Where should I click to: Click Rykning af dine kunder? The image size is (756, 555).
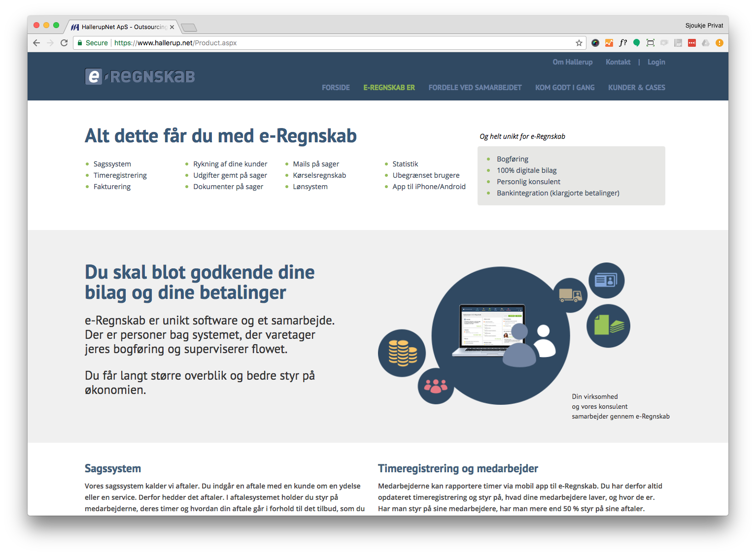(230, 164)
